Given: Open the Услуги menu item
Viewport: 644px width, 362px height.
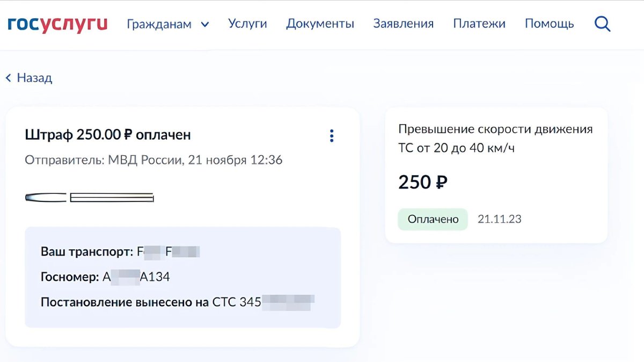Looking at the screenshot, I should pyautogui.click(x=247, y=24).
